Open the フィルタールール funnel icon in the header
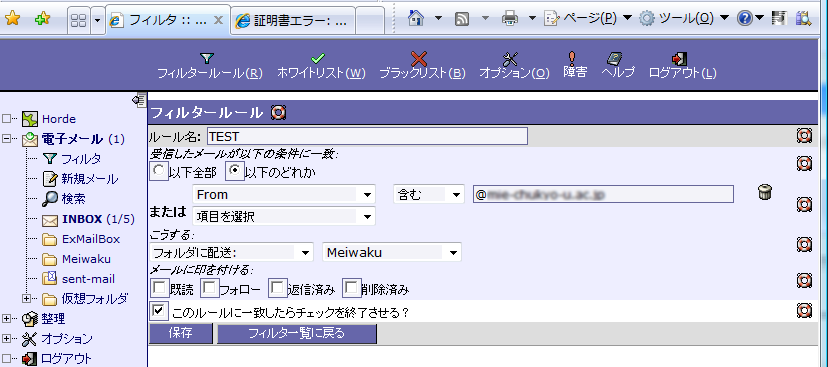 [x=209, y=58]
